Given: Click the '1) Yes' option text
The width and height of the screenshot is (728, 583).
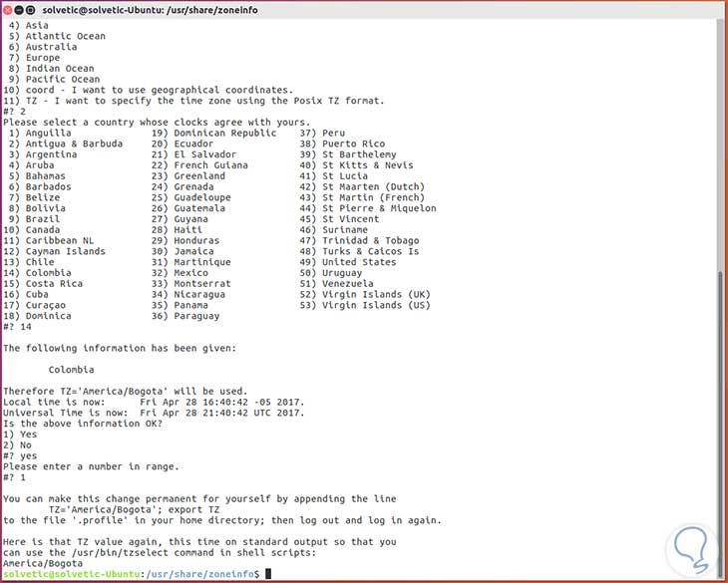Looking at the screenshot, I should (20, 435).
